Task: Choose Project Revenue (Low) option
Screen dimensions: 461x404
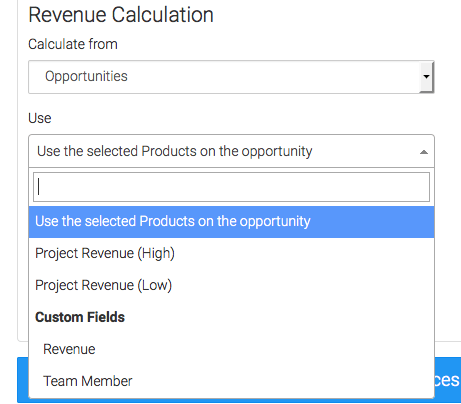Action: coord(104,285)
